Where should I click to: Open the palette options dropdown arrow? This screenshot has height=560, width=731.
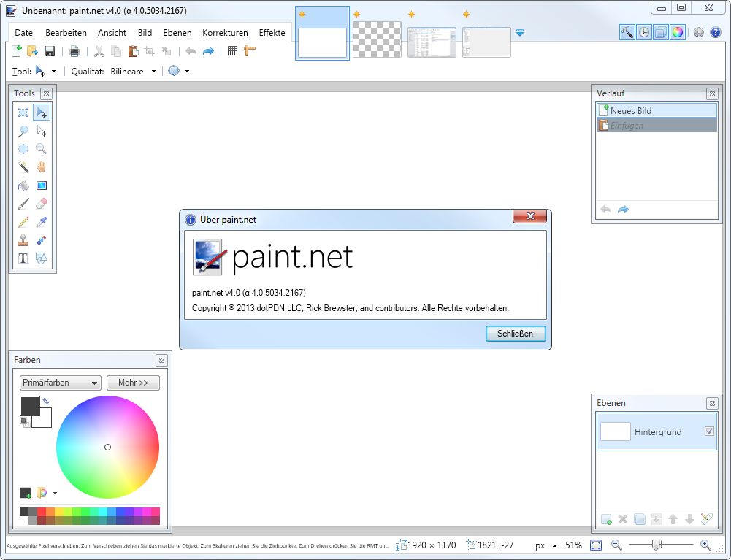[x=55, y=493]
